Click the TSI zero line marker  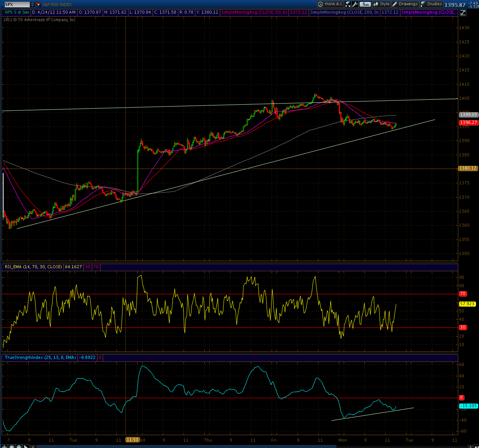point(461,398)
